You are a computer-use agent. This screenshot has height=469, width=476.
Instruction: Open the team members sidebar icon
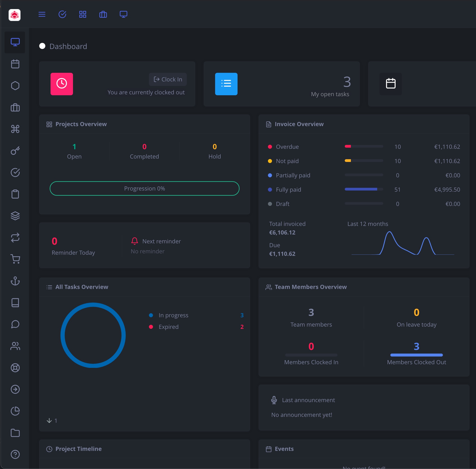(x=15, y=346)
